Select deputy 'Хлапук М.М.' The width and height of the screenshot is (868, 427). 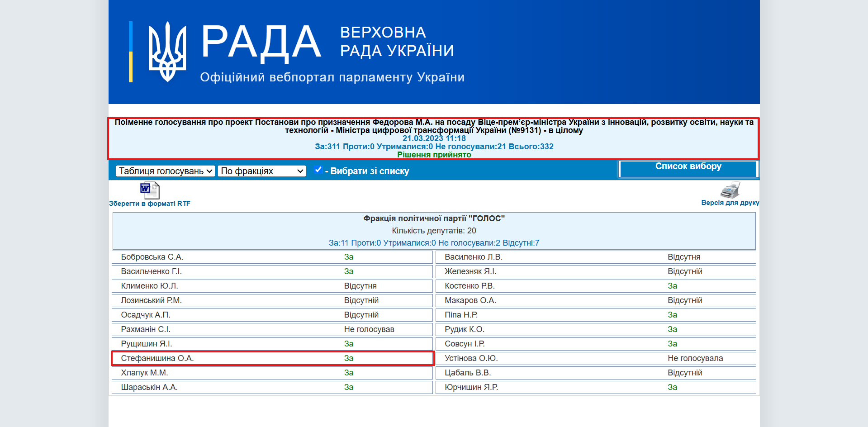click(x=144, y=373)
